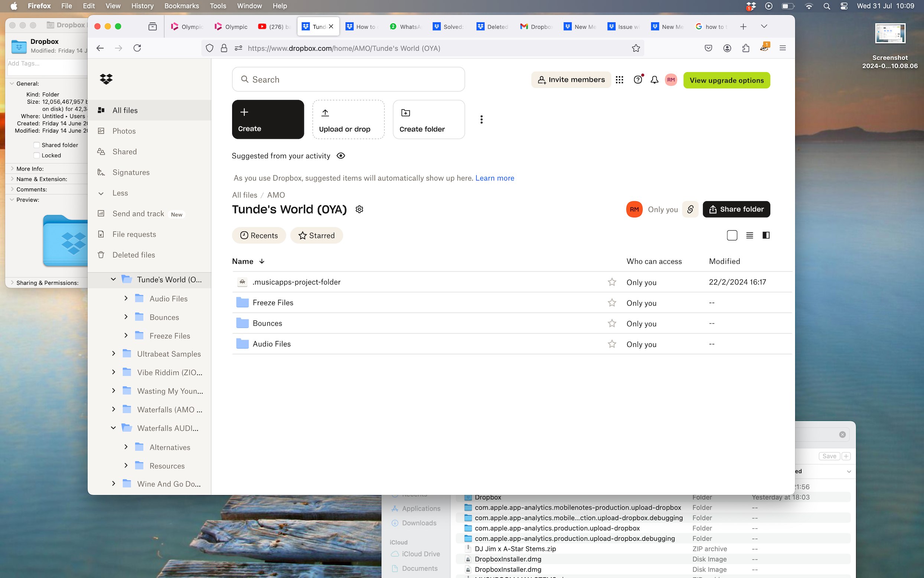Open the Firefox hamburger menu
This screenshot has height=578, width=924.
click(x=783, y=48)
